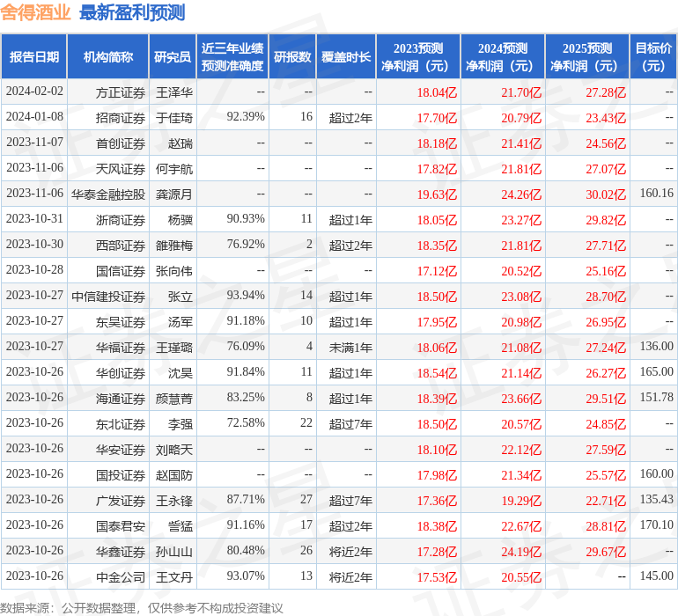Click the 覆盖时长 column header
The height and width of the screenshot is (616, 678).
point(346,56)
